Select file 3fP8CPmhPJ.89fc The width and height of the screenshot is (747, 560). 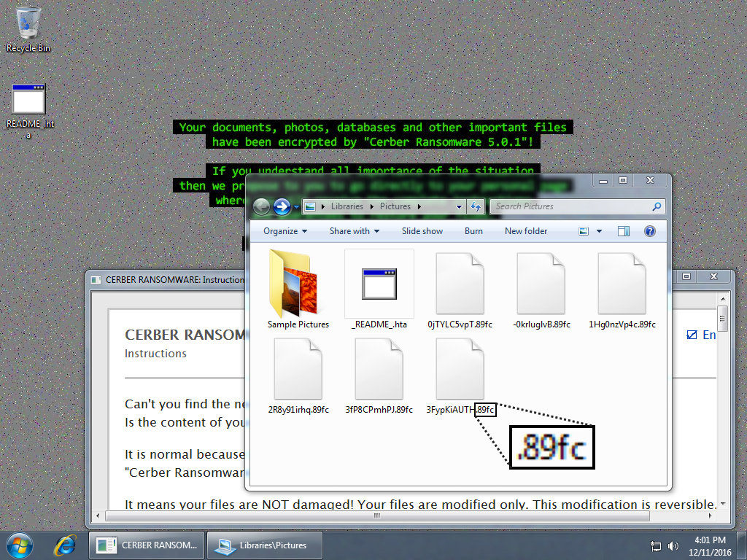point(379,376)
